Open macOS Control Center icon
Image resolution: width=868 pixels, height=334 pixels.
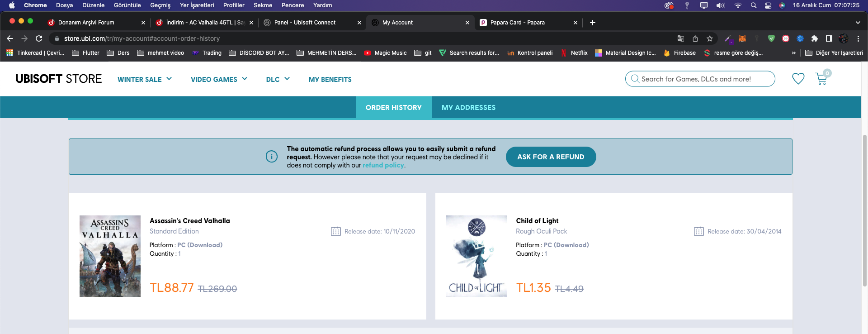click(768, 5)
